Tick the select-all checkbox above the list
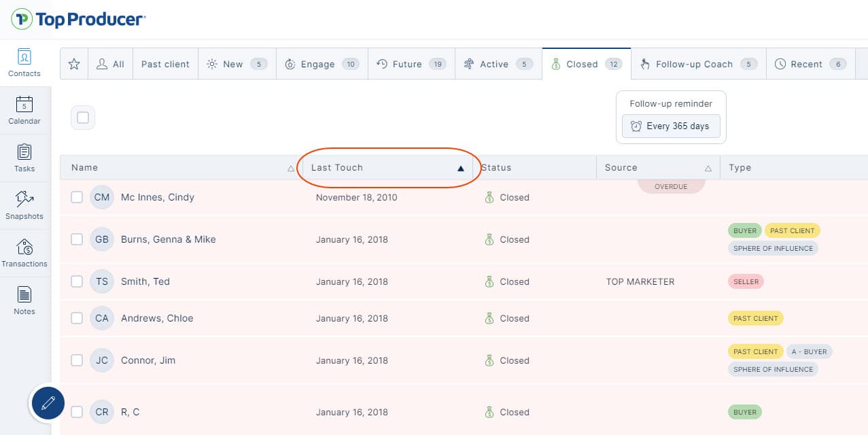 [x=83, y=118]
